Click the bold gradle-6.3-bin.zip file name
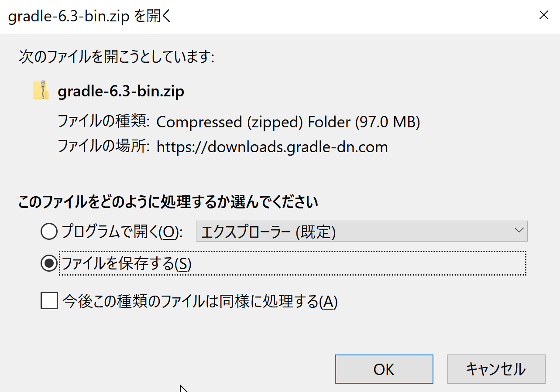The height and width of the screenshot is (392, 560). 121,92
